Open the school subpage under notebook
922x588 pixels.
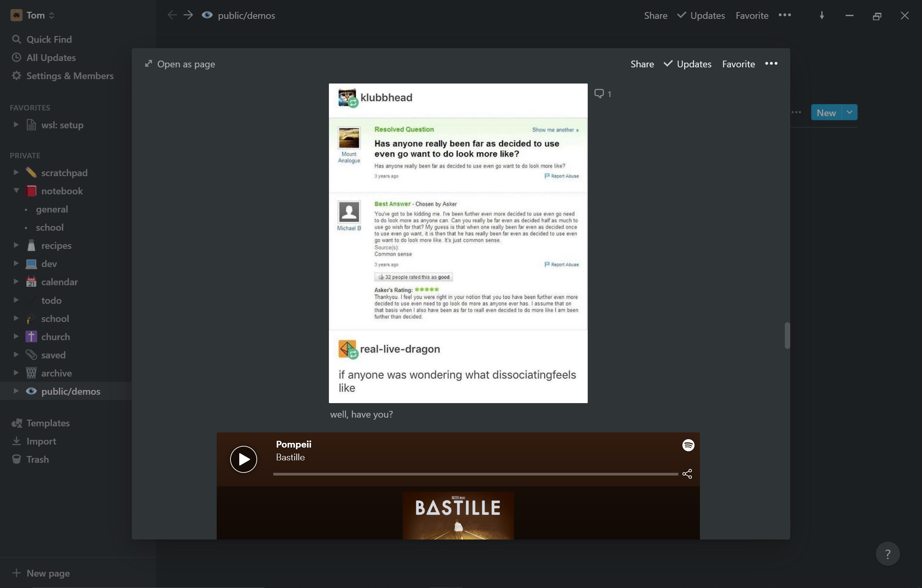[50, 227]
